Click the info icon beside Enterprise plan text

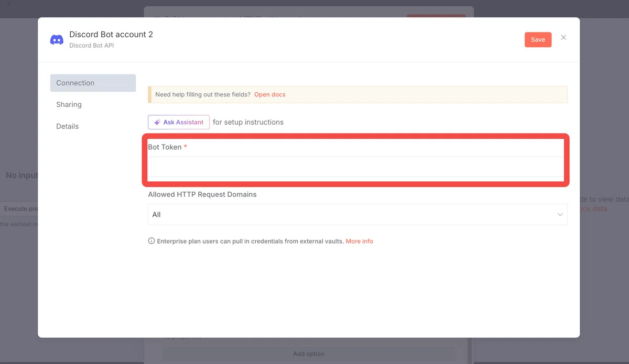151,241
